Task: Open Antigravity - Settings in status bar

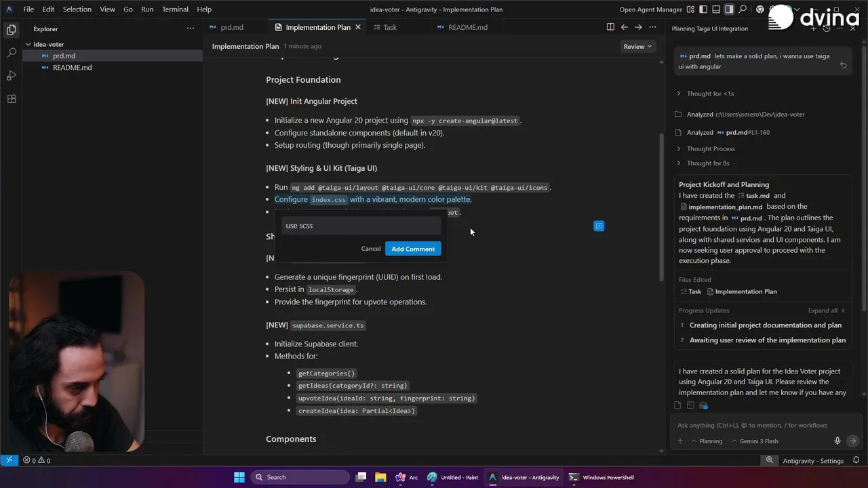Action: [x=813, y=461]
